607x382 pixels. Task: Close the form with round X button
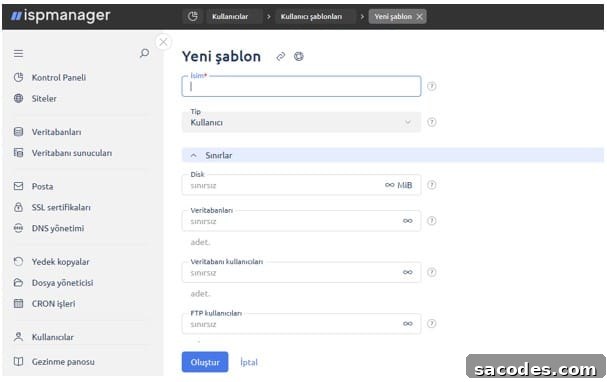tap(163, 42)
